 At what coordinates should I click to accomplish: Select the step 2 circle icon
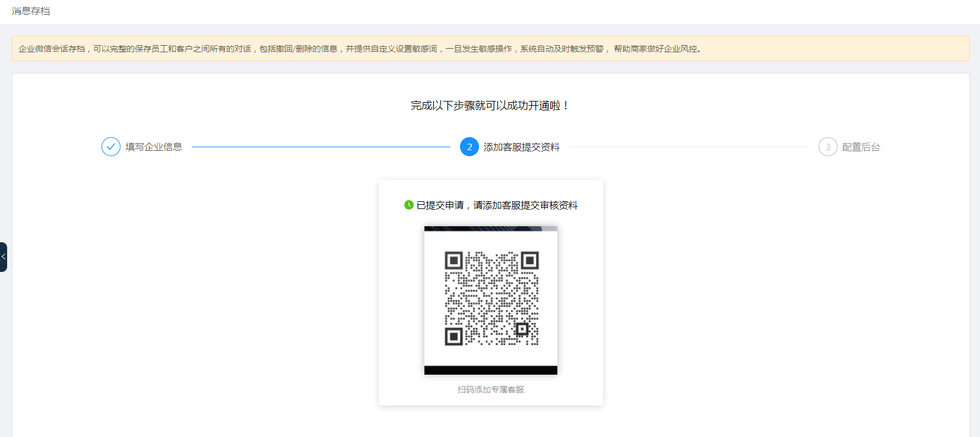[x=470, y=147]
